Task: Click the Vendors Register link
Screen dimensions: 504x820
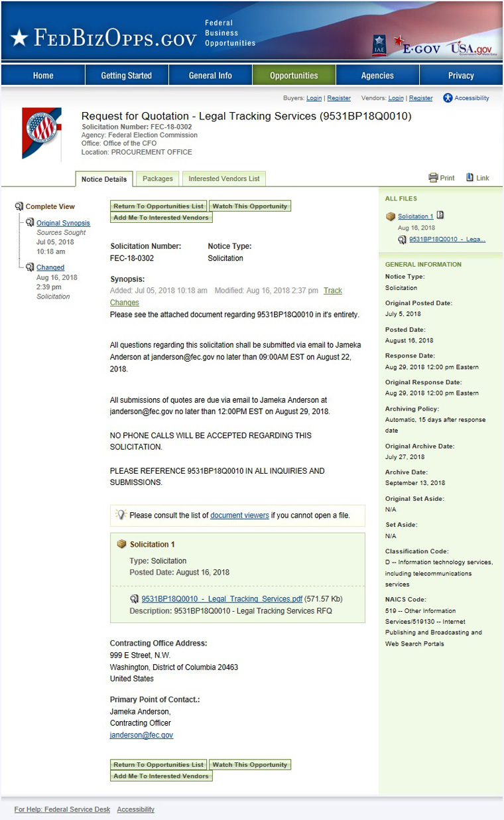Action: (x=421, y=98)
